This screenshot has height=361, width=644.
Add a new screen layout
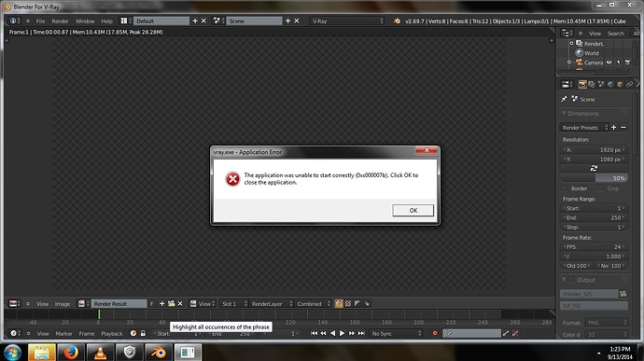click(x=195, y=21)
